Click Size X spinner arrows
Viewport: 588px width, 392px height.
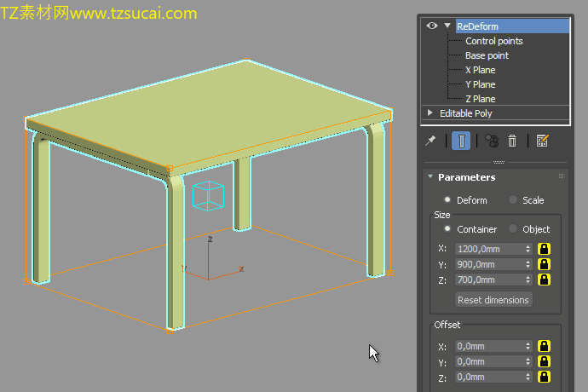tap(528, 249)
